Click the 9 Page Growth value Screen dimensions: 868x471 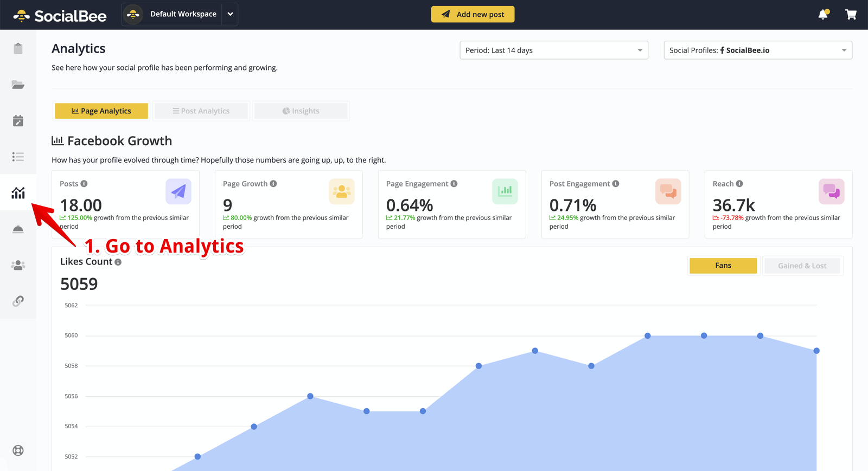228,205
